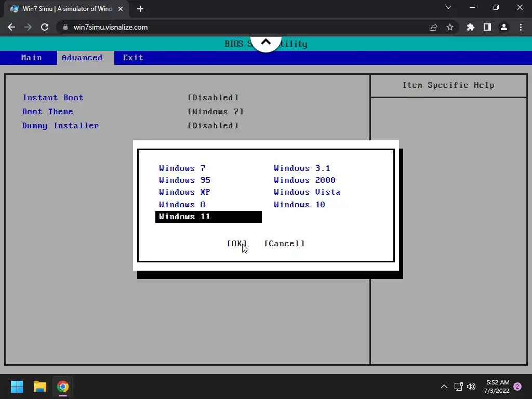Screen dimensions: 532x399
Task: Select the highlighted Windows 11 option
Action: [208, 217]
